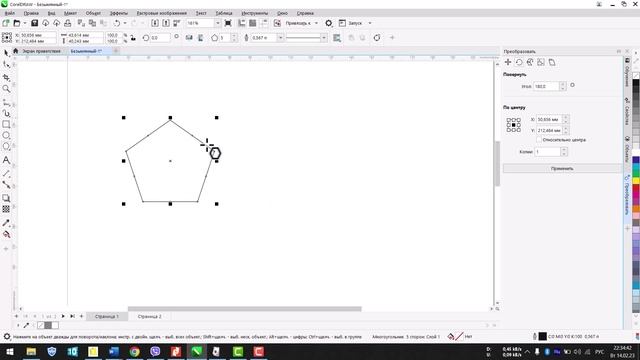
Task: Toggle show rulers icon in toolbar
Action: click(242, 23)
